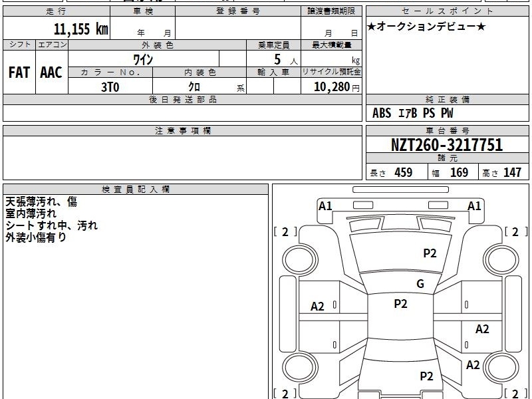Screen dimensions: 532x399
Task: Click the P2 mark on the roof
Action: (401, 304)
